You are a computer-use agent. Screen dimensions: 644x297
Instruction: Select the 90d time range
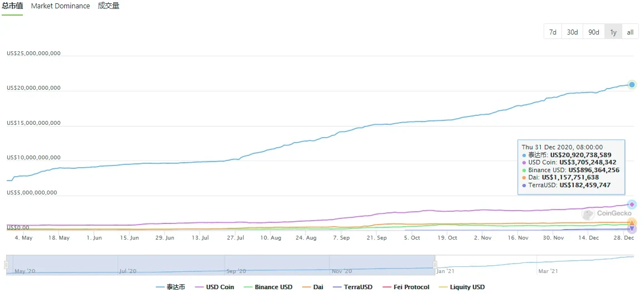click(x=593, y=32)
